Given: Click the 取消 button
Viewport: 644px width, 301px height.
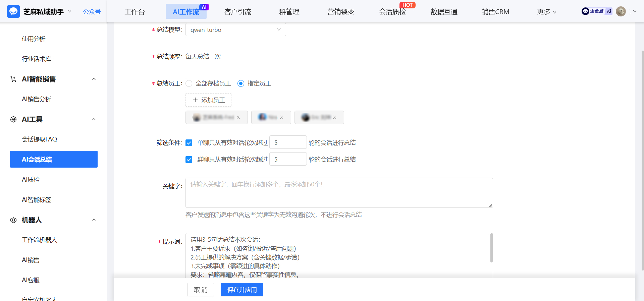Looking at the screenshot, I should [201, 290].
